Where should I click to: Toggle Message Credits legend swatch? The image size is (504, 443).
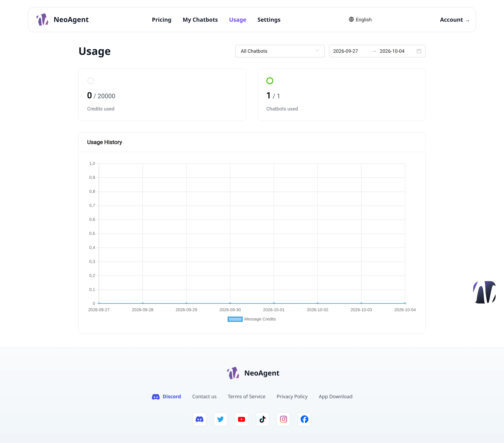pyautogui.click(x=235, y=319)
